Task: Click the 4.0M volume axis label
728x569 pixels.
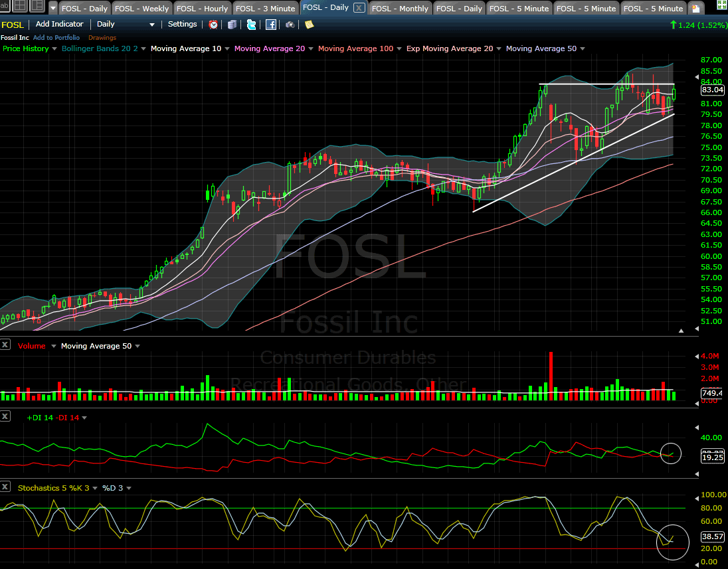Action: pos(710,357)
